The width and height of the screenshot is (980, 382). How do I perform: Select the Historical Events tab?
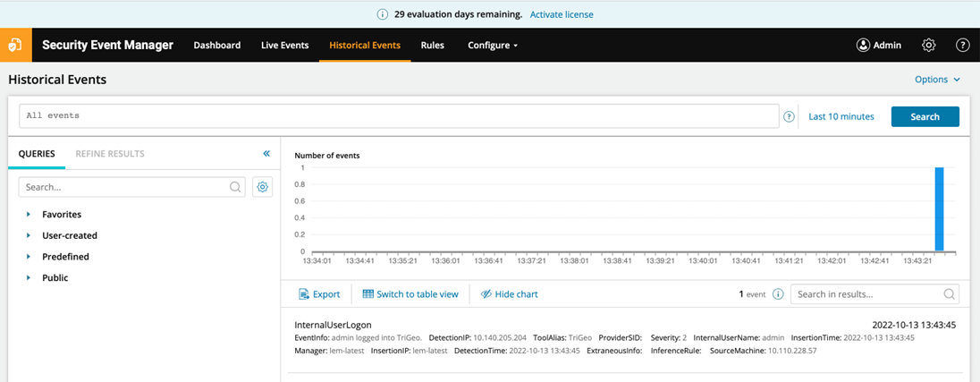coord(365,45)
